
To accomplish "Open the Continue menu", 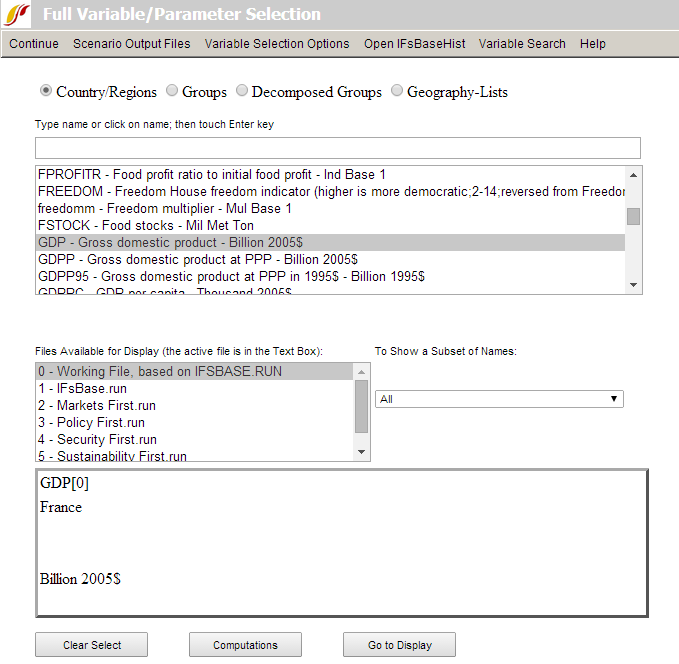I will (34, 44).
